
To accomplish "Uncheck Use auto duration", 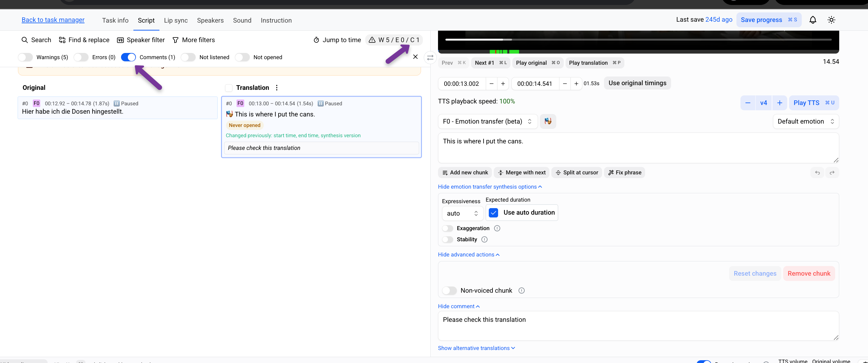I will 493,213.
